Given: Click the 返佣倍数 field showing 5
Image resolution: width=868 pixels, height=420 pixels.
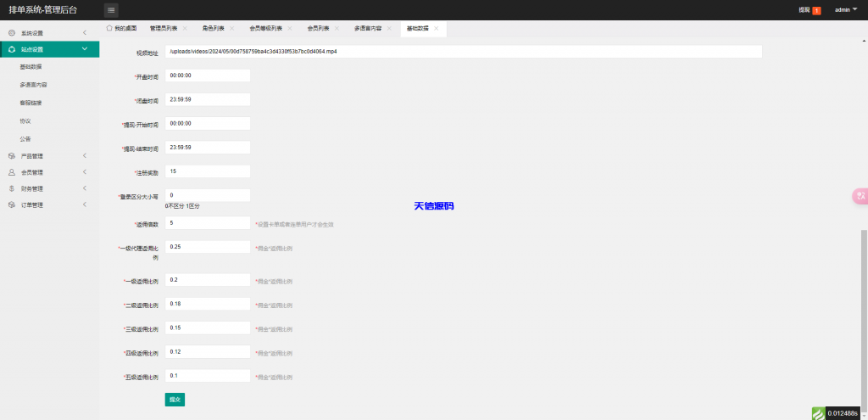Looking at the screenshot, I should [x=208, y=223].
